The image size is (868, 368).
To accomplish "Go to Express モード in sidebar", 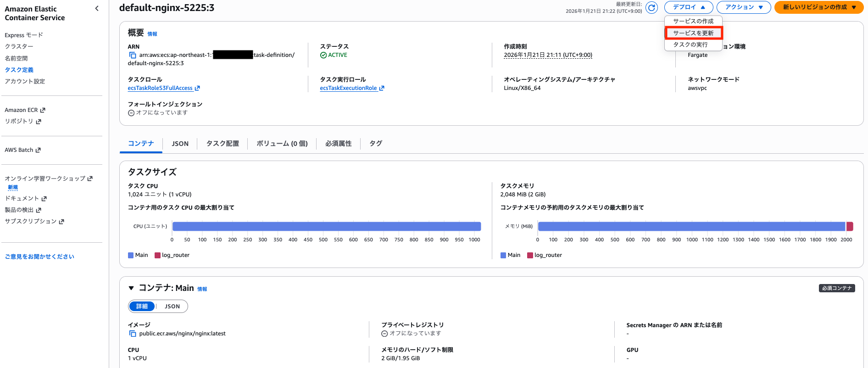I will tap(24, 35).
